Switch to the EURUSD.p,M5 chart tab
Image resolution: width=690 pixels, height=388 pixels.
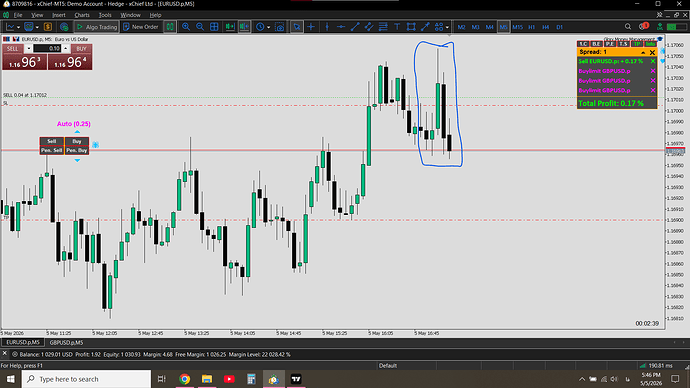[22, 342]
